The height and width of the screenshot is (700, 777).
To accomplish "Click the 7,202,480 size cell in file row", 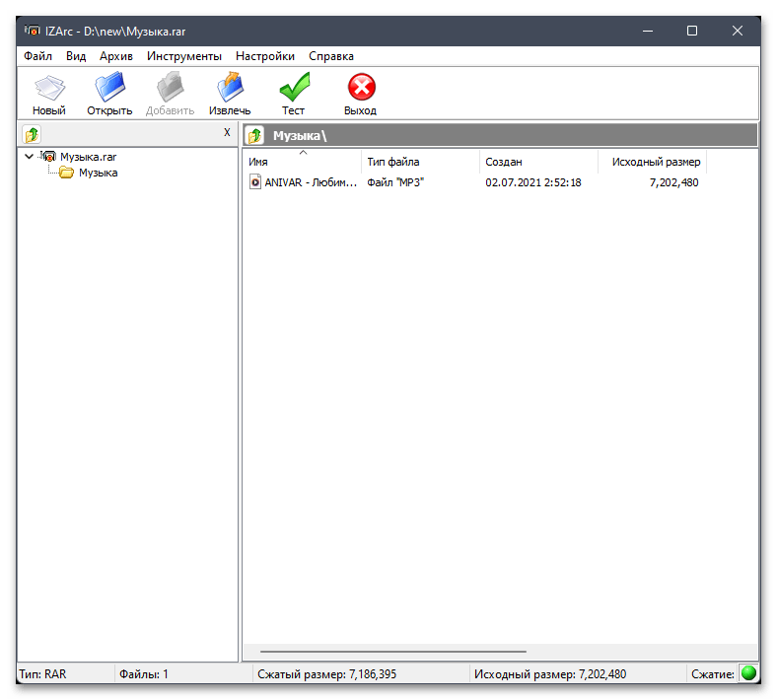I will (673, 182).
